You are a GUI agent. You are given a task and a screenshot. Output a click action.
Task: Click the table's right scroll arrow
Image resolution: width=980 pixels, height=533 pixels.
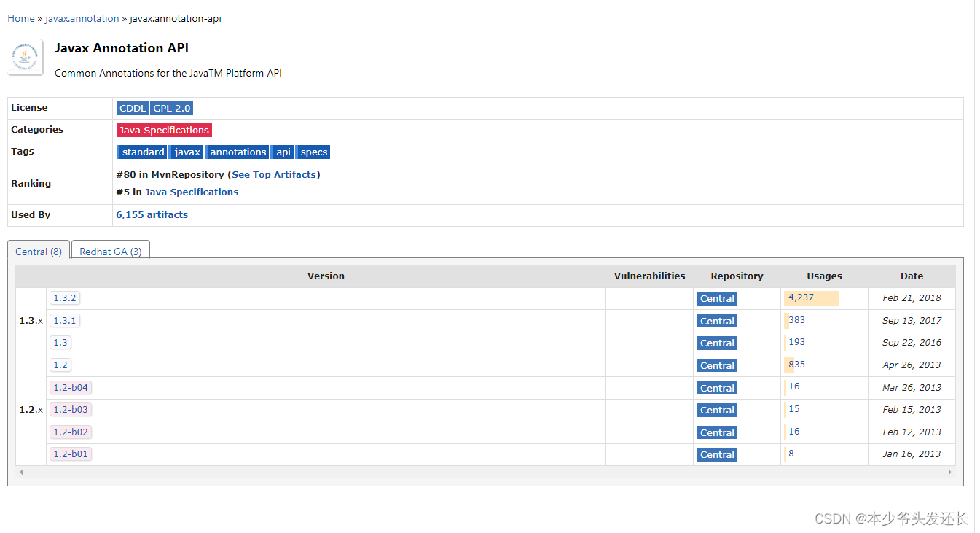pyautogui.click(x=949, y=472)
